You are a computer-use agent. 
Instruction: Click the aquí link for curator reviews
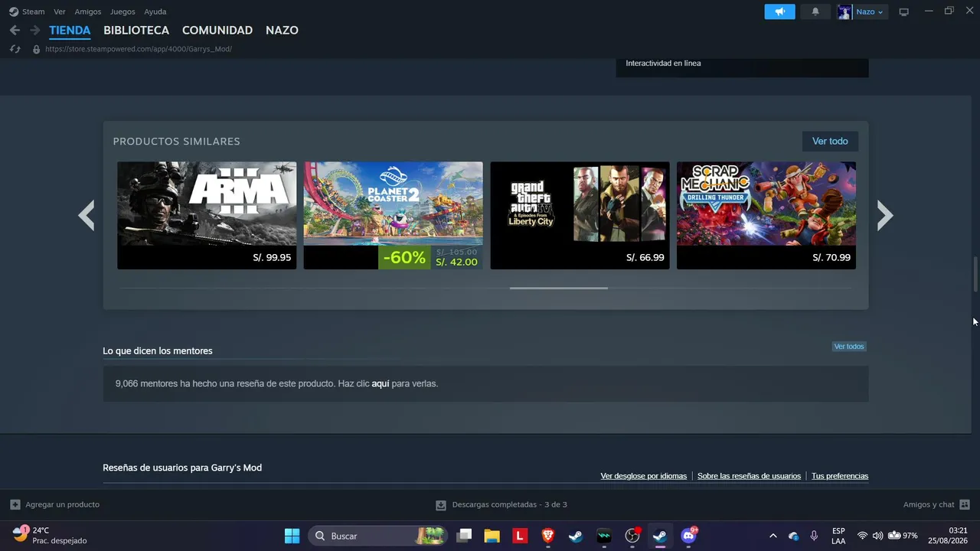381,383
